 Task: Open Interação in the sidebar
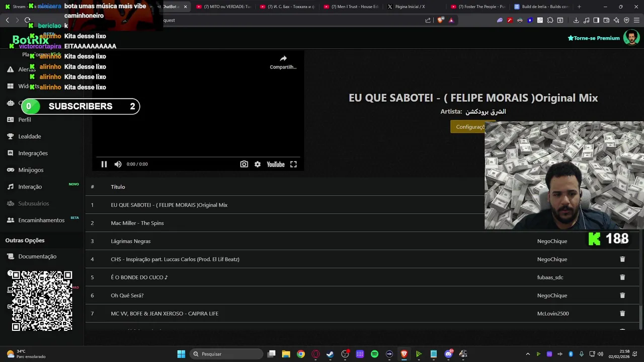[x=30, y=187]
